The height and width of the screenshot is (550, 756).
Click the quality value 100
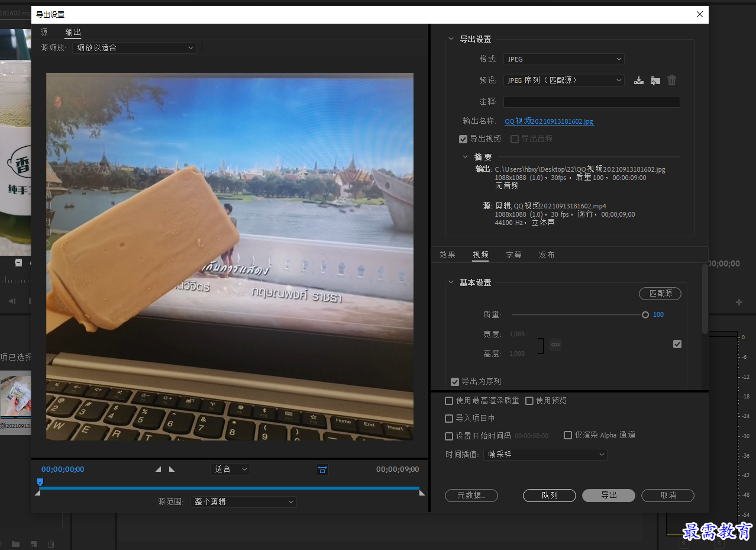[658, 315]
